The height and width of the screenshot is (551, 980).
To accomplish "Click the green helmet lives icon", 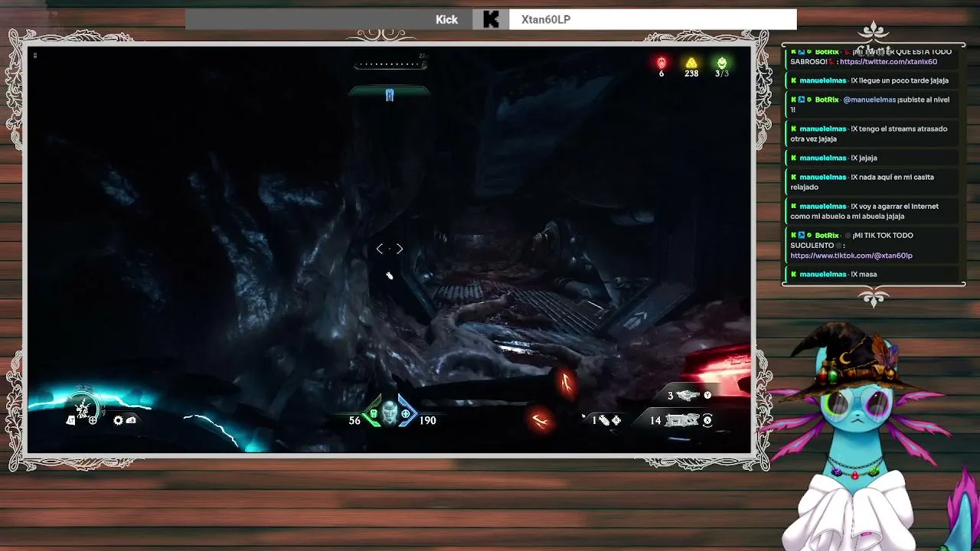I will [x=721, y=62].
